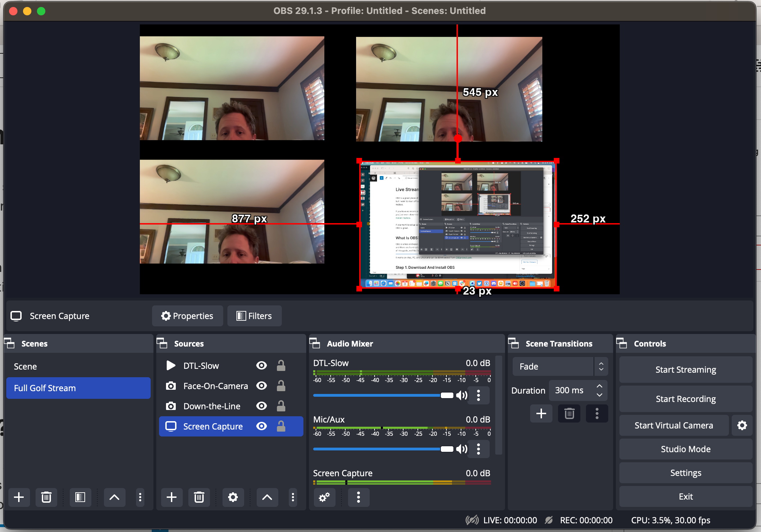Hide the Face-On-Camera source
This screenshot has width=761, height=532.
pos(262,386)
